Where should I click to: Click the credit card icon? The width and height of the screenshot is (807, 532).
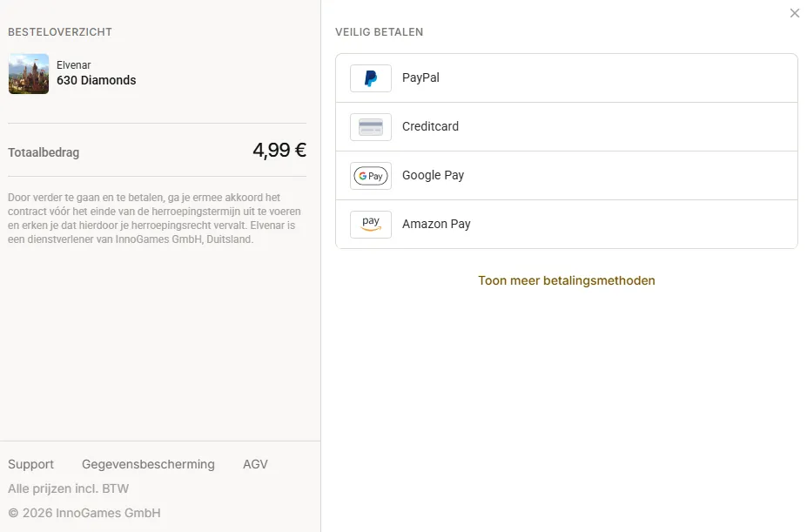[371, 127]
